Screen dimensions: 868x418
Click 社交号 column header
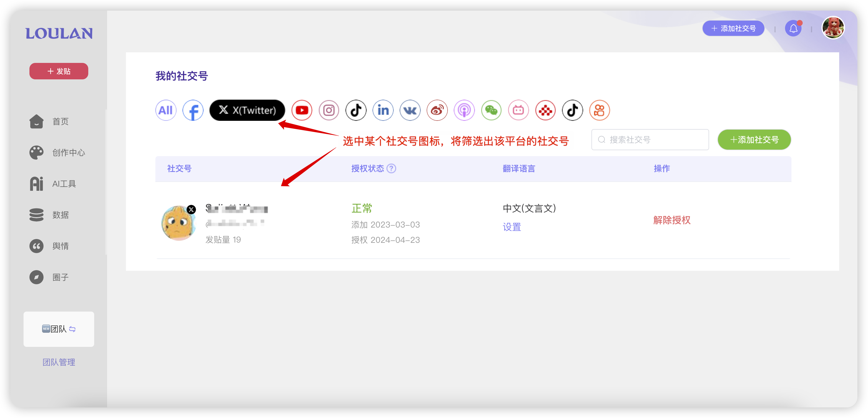point(179,168)
